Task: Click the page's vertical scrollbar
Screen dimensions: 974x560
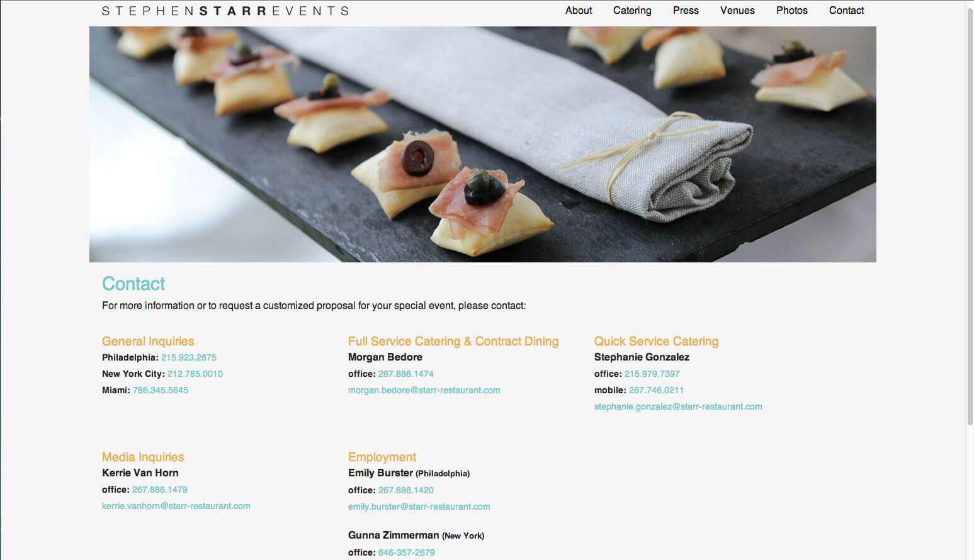Action: click(x=970, y=214)
